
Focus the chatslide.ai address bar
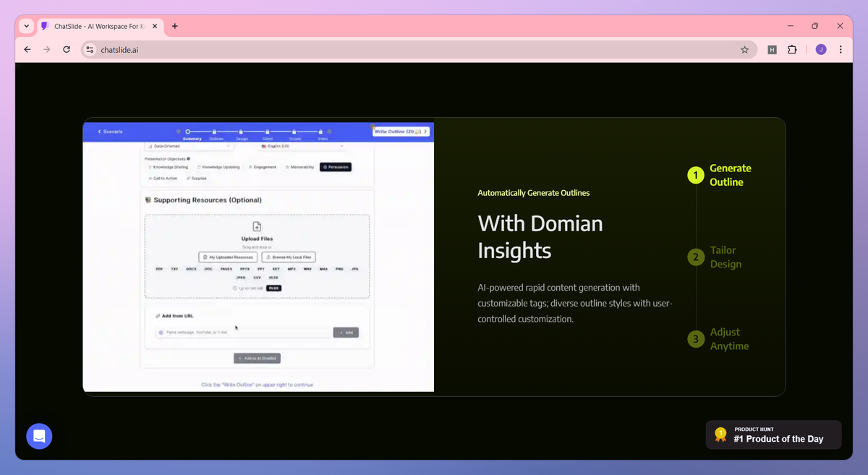(420, 50)
